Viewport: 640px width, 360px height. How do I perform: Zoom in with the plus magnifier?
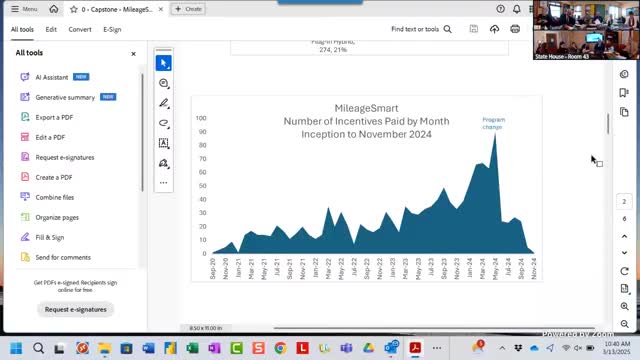point(624,306)
